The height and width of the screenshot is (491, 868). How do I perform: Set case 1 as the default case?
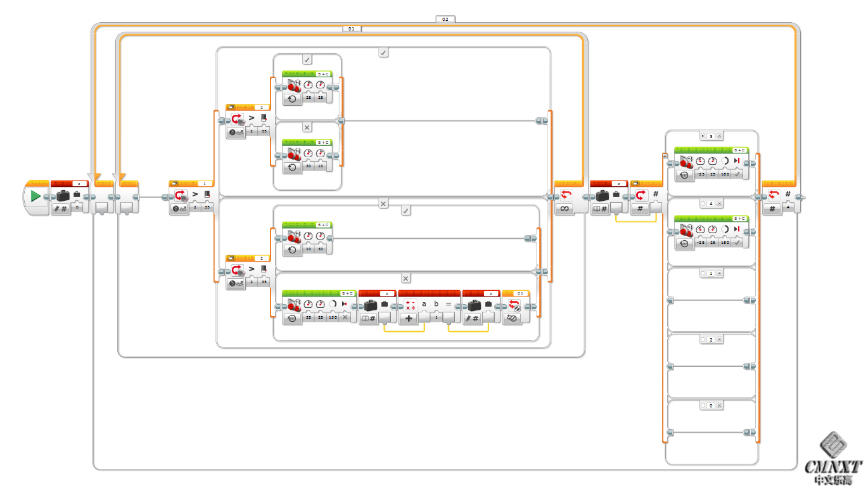(x=703, y=273)
